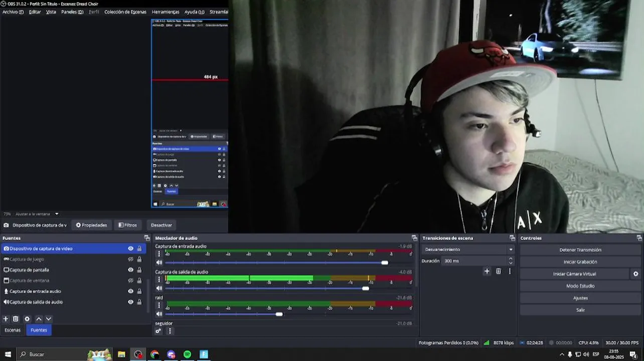Click Iniciar Grabación button

[580, 262]
